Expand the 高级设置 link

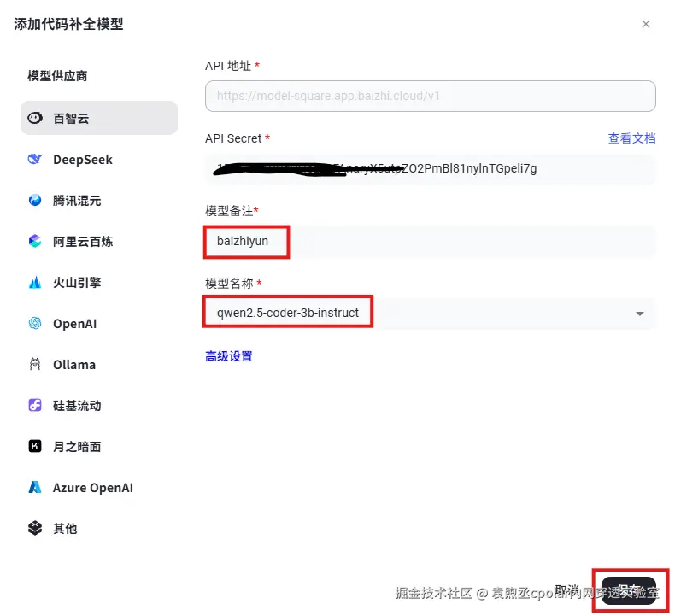(x=229, y=356)
